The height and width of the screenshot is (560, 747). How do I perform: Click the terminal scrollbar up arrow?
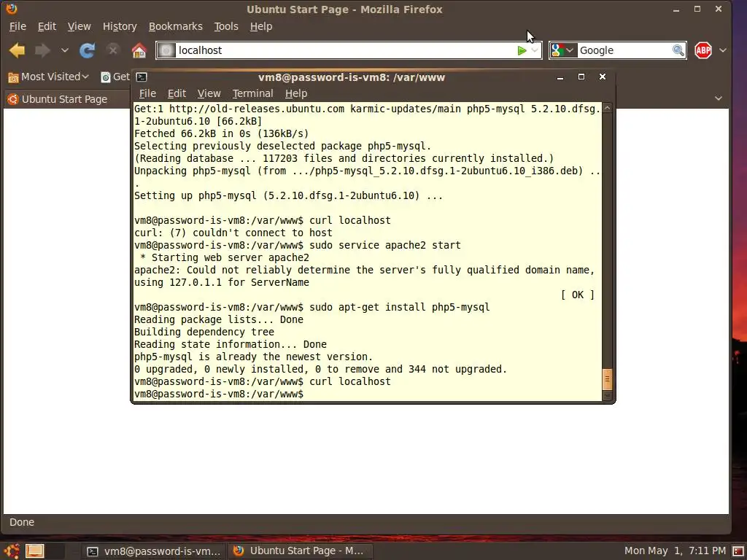point(607,108)
